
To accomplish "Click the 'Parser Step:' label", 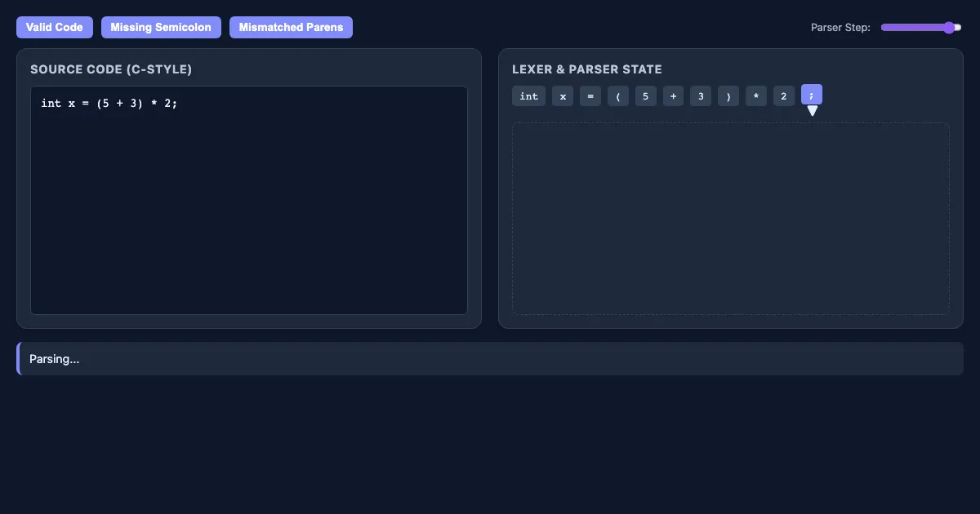I will click(x=840, y=28).
